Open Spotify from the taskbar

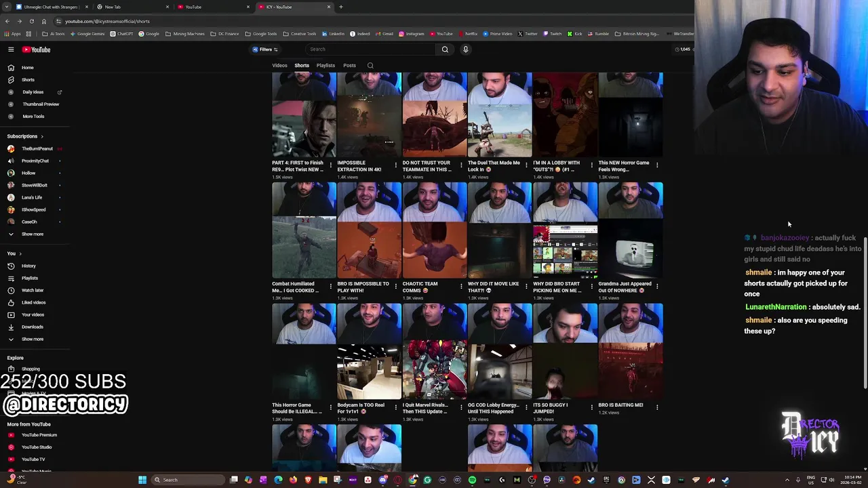(472, 480)
